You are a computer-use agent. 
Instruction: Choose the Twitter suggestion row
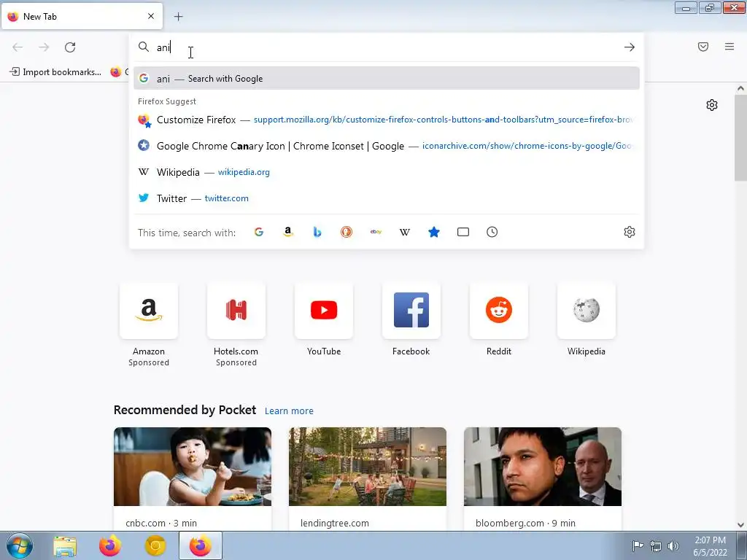(x=387, y=198)
